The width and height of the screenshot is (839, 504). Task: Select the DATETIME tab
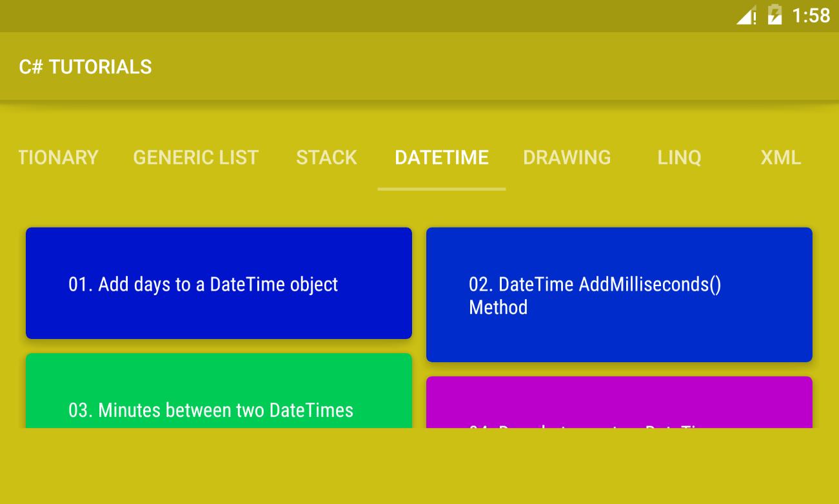pyautogui.click(x=442, y=157)
